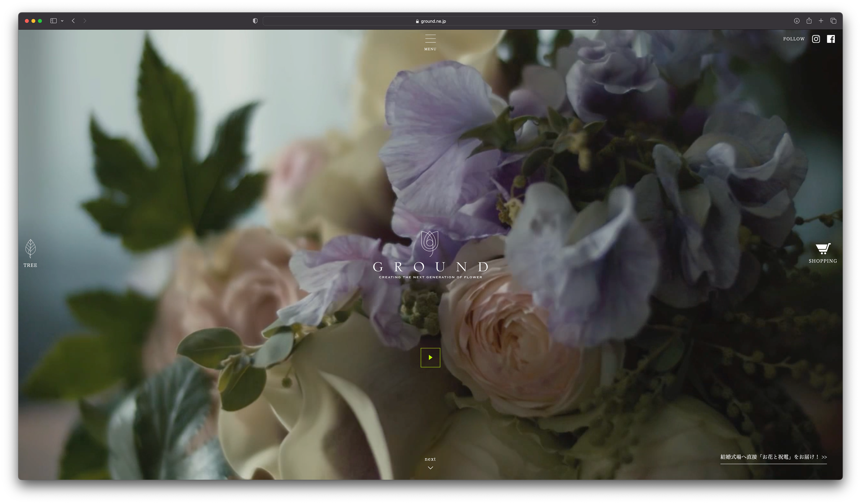Click the privacy shield icon
Viewport: 861px width, 504px height.
click(255, 21)
